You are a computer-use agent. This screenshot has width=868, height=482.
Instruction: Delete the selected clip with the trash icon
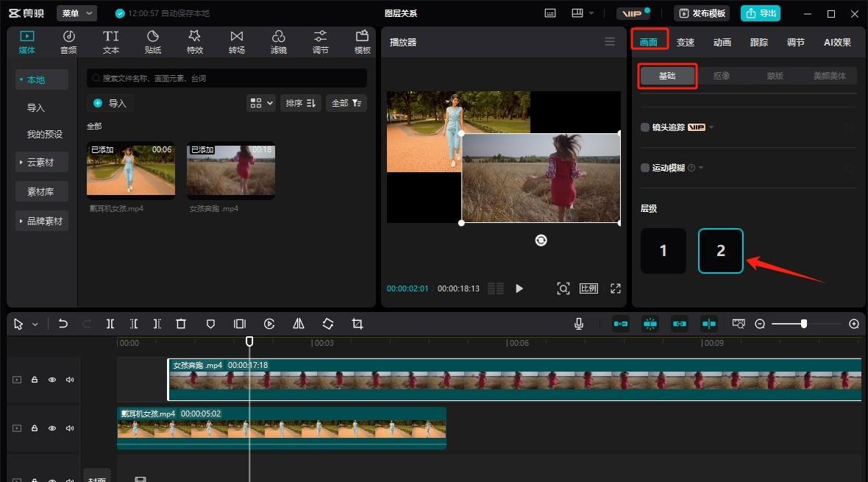coord(181,324)
